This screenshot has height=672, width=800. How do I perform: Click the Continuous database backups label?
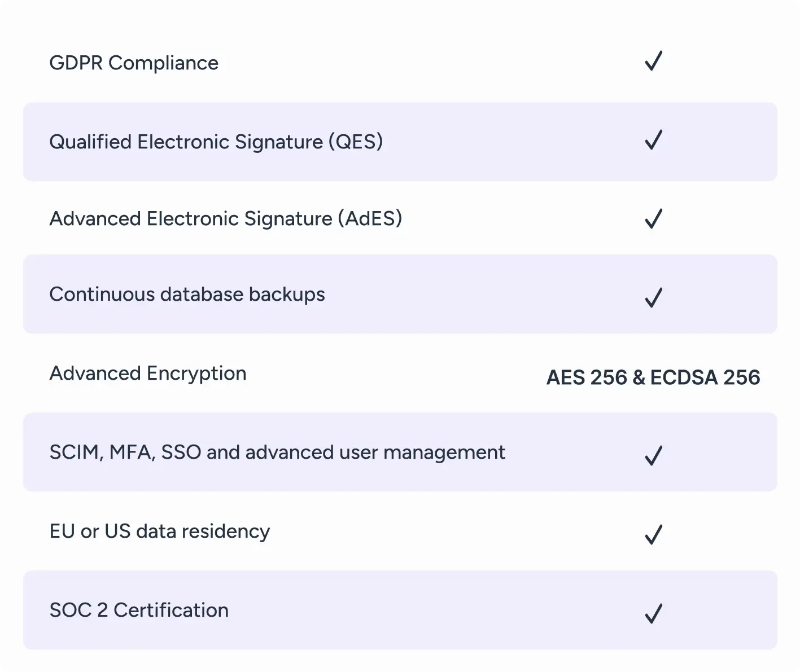pyautogui.click(x=187, y=295)
